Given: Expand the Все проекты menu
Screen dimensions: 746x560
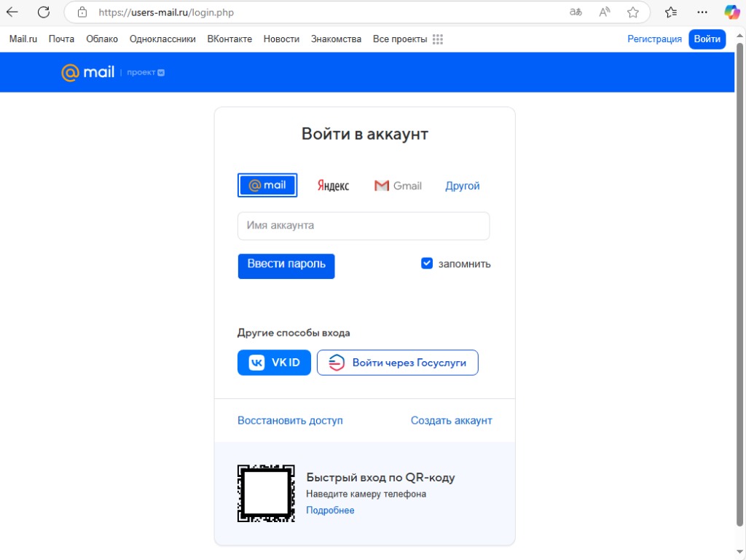Looking at the screenshot, I should (x=407, y=39).
